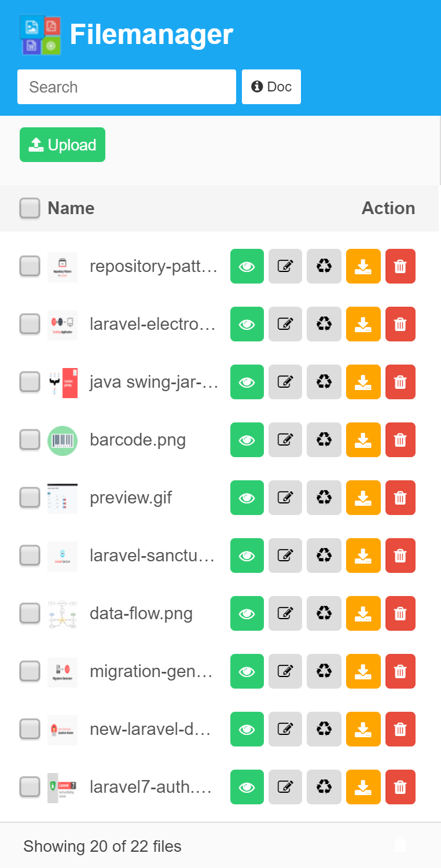Edit the preview.gif file
Screen dimensions: 441x868
(x=285, y=498)
